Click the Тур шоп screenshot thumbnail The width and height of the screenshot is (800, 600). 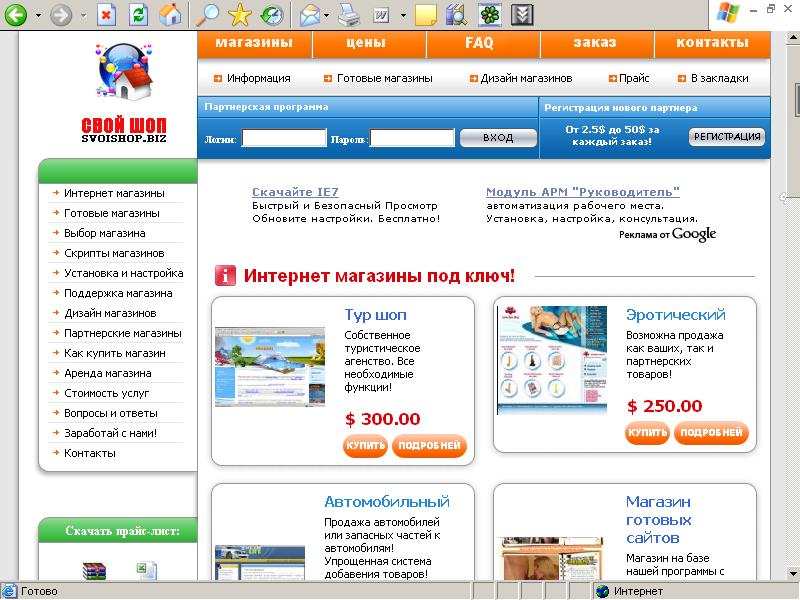(x=269, y=366)
